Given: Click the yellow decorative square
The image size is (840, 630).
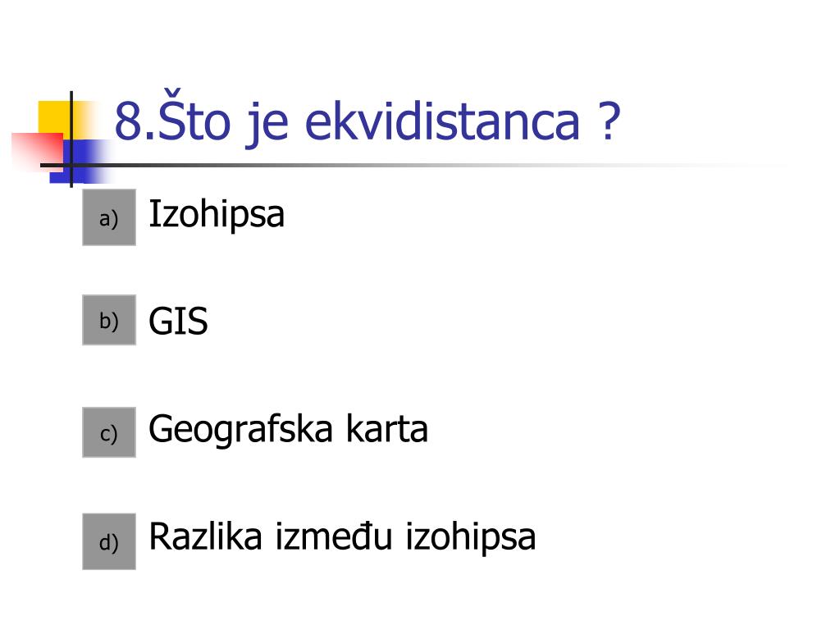Looking at the screenshot, I should pos(57,118).
